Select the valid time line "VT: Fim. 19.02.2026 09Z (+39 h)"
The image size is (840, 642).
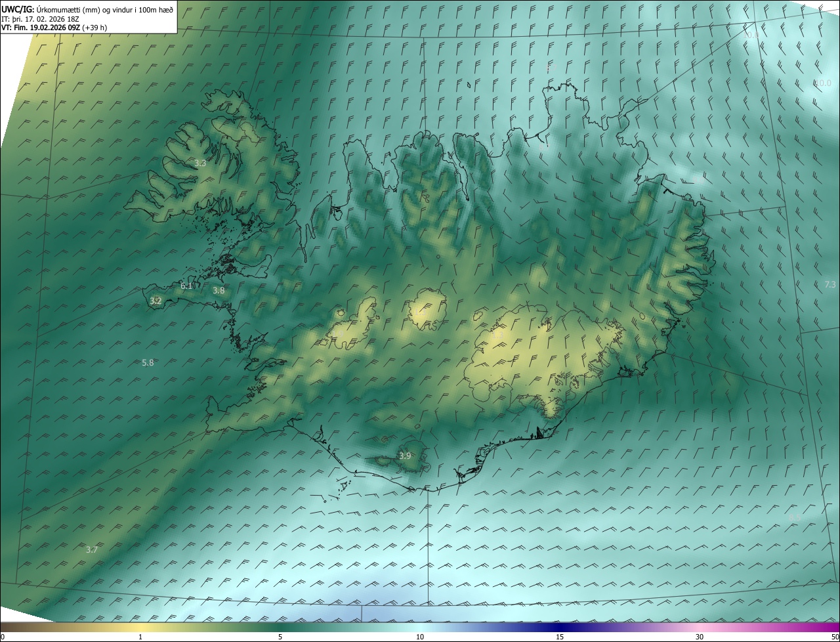54,28
